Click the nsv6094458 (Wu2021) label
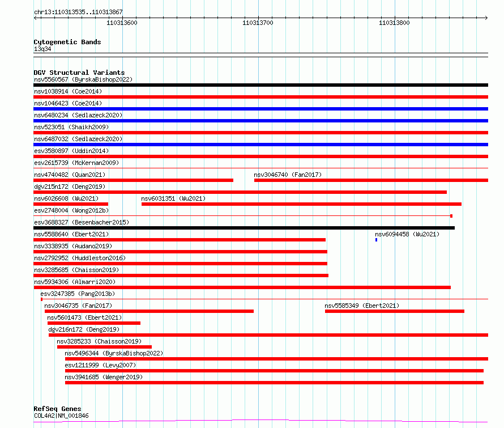This screenshot has height=428, width=504. pos(407,234)
